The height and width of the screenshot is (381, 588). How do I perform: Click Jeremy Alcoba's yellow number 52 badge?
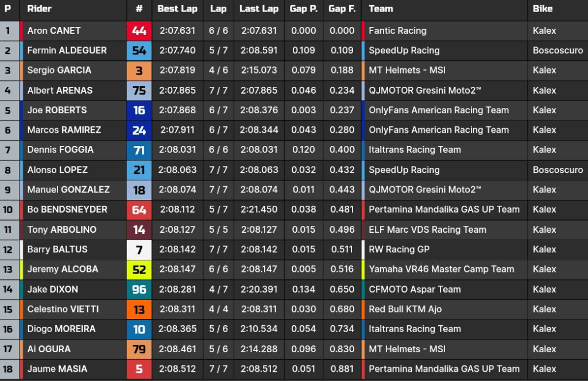click(x=139, y=269)
